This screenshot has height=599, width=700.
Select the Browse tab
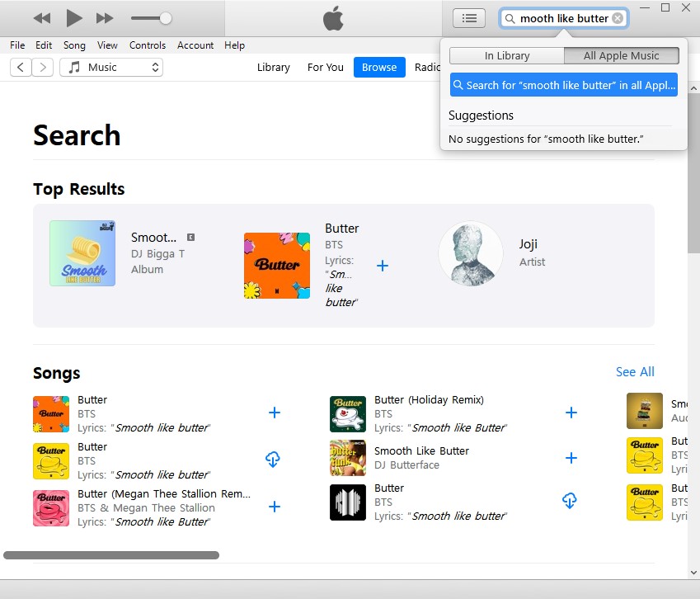click(379, 68)
